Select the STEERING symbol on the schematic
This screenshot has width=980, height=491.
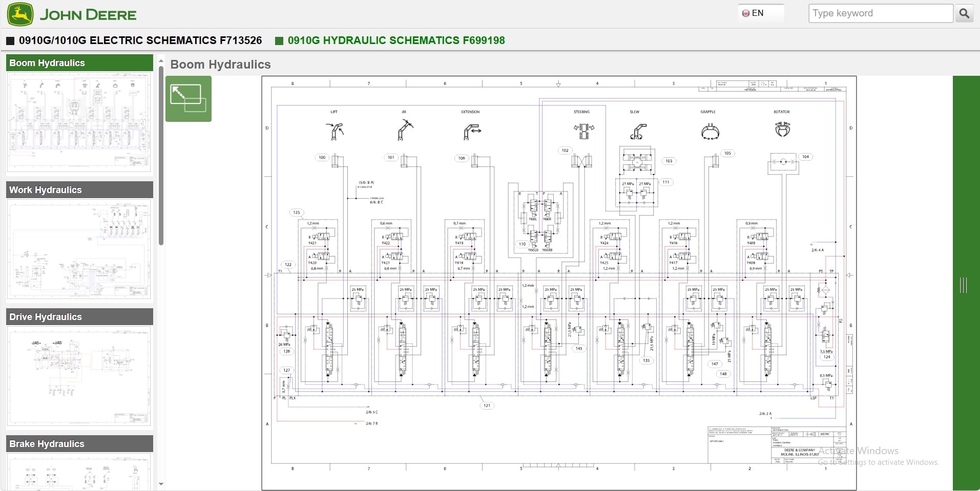click(x=583, y=131)
